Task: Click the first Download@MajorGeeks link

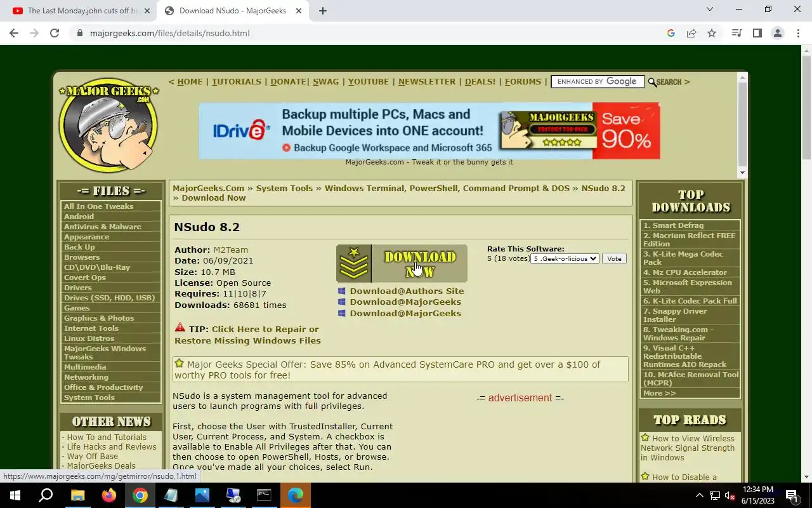Action: tap(405, 302)
